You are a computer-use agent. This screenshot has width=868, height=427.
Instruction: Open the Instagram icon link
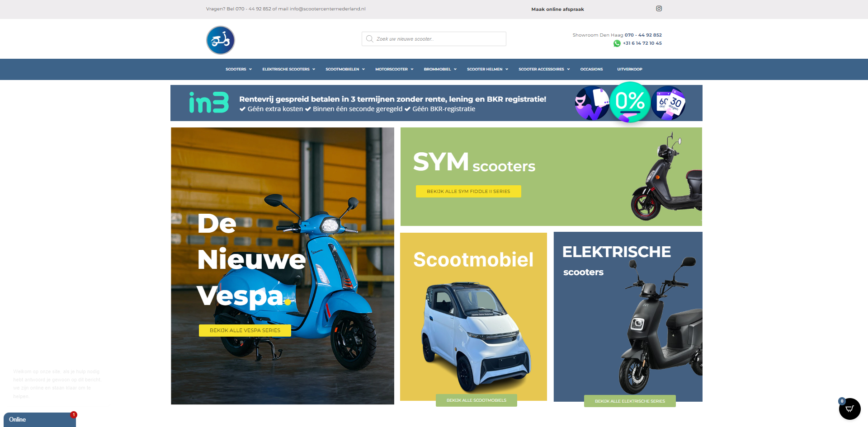tap(659, 9)
